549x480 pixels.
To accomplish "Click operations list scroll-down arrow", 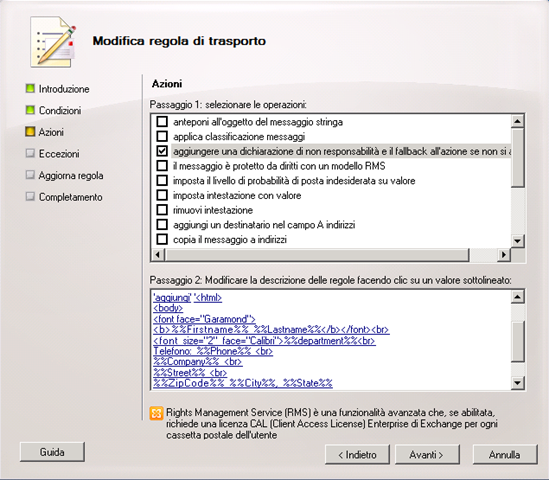I will coord(517,241).
